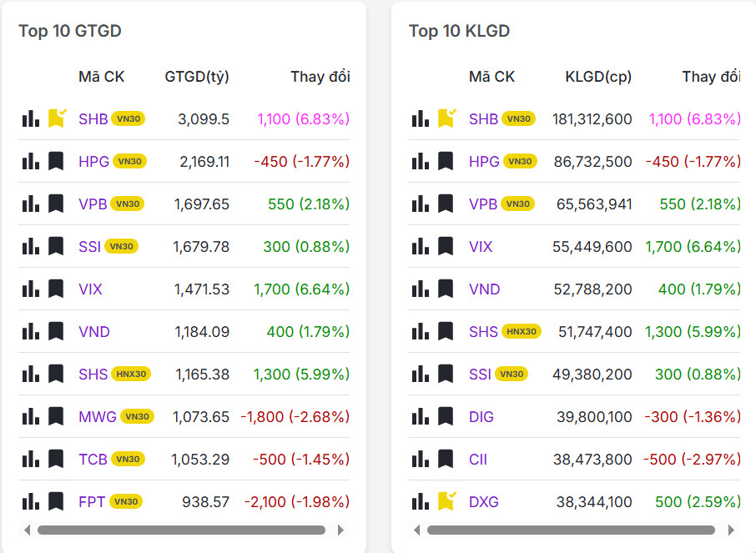Viewport: 756px width, 553px height.
Task: Open HPG ticker link in Top 10 KLGD
Action: (x=484, y=161)
